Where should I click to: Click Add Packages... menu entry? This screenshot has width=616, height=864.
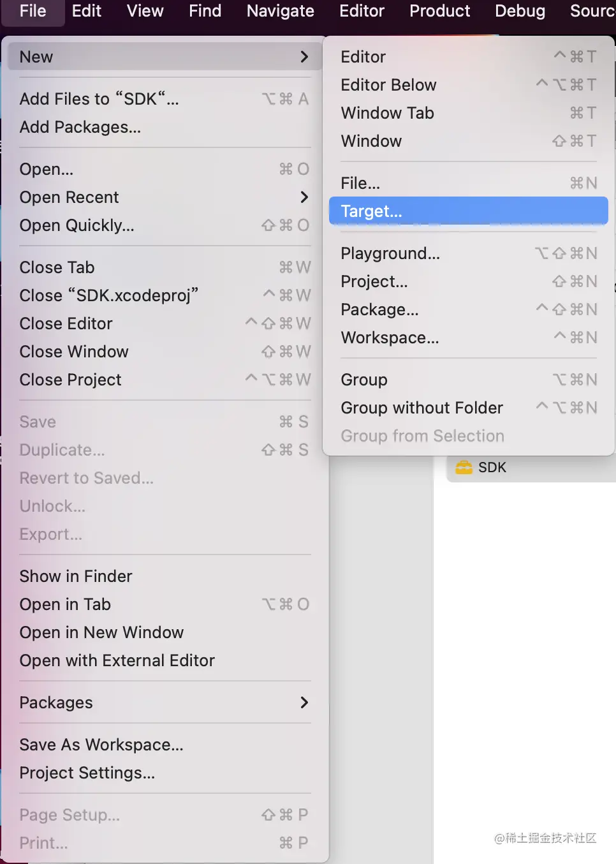[x=80, y=127]
